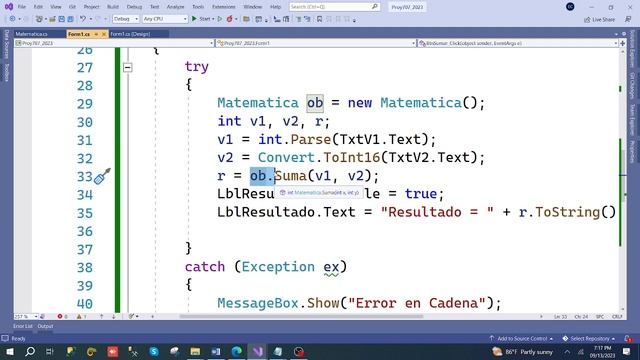Open the Error List tab
The image size is (640, 360).
22,326
